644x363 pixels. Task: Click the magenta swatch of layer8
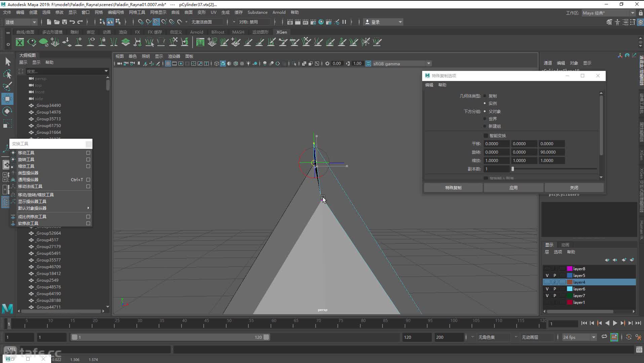(569, 269)
